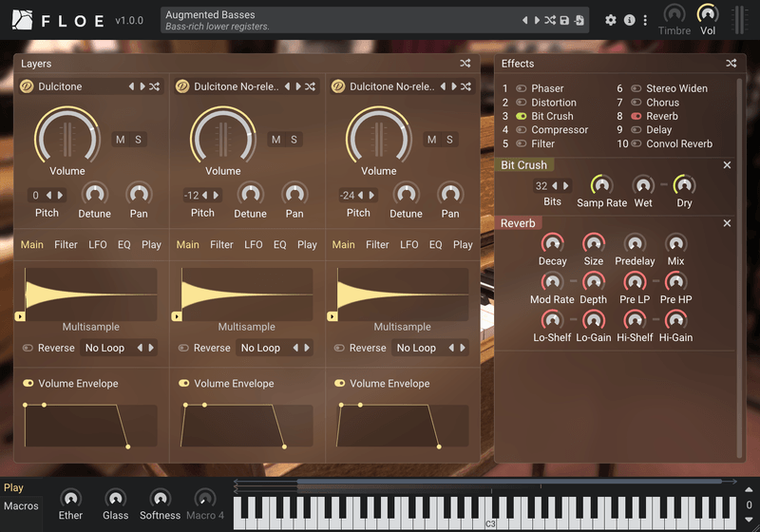Randomize effects with the Effects shuffle icon
Image resolution: width=760 pixels, height=532 pixels.
point(731,63)
